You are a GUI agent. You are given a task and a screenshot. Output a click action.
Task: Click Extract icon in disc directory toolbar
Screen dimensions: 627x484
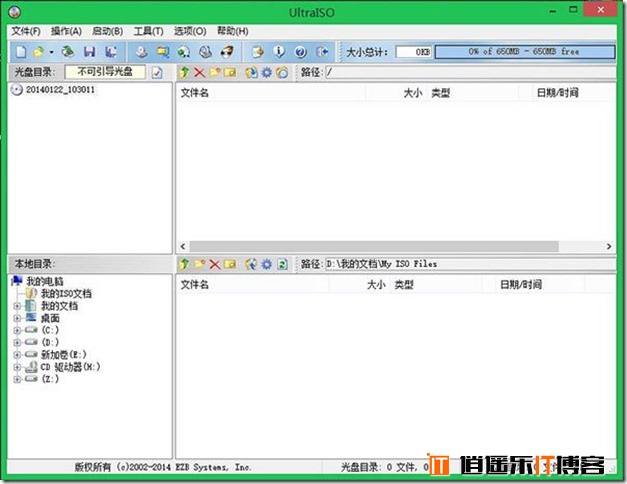(x=252, y=72)
